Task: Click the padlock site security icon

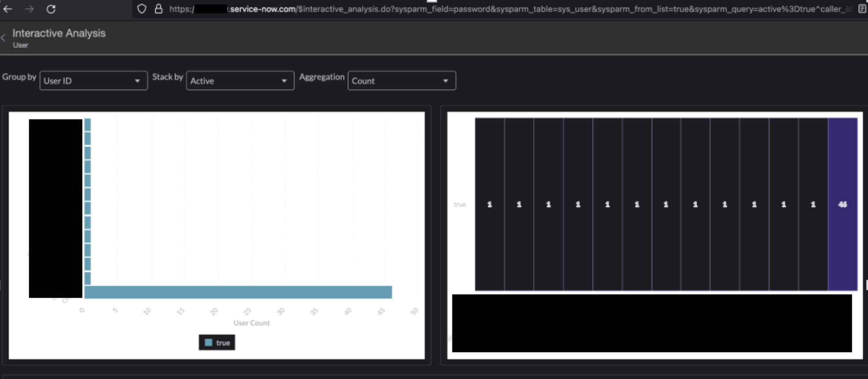Action: click(x=158, y=9)
